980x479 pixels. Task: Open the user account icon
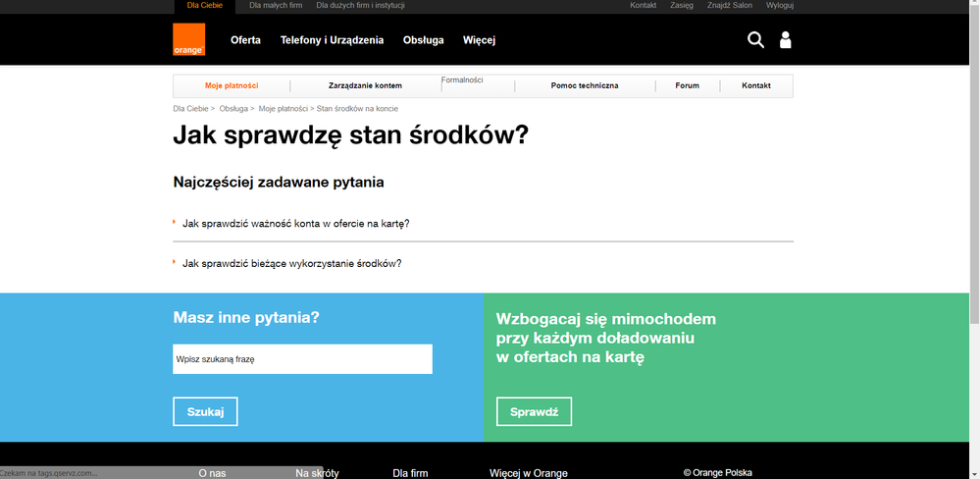(786, 40)
